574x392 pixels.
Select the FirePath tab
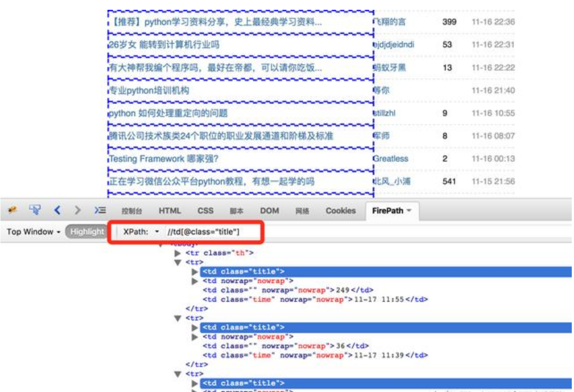[x=391, y=211]
